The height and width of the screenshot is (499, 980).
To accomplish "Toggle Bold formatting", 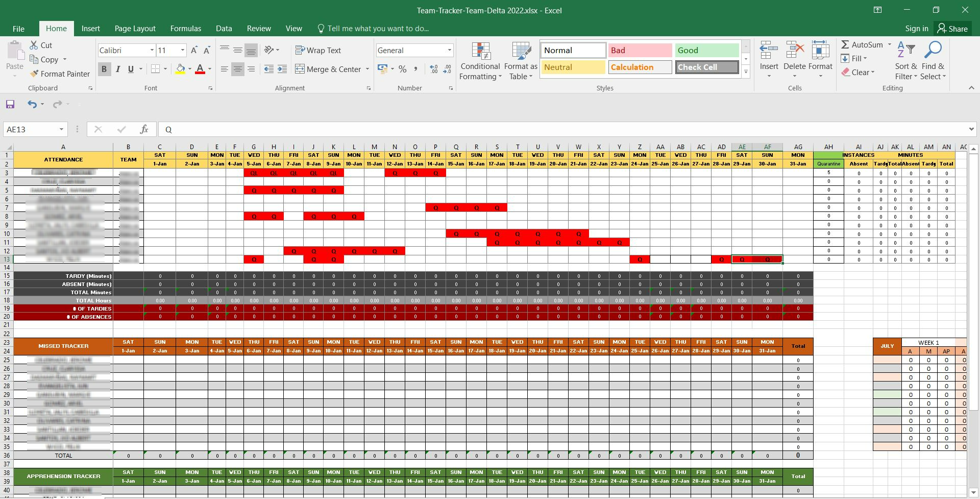I will point(104,69).
